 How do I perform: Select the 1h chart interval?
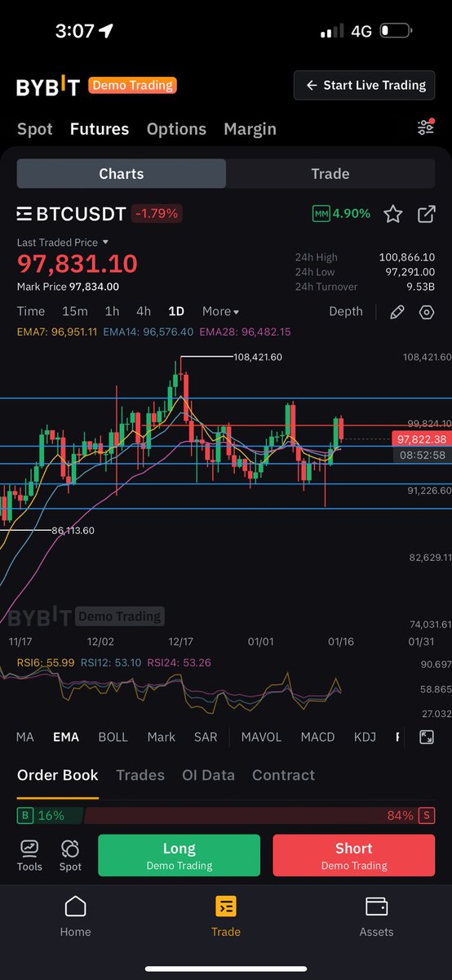pyautogui.click(x=112, y=311)
